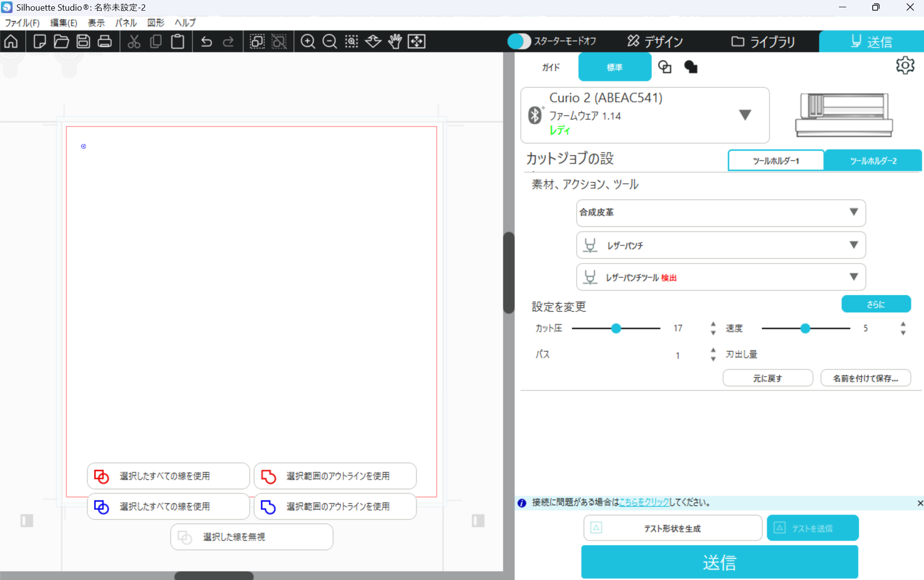This screenshot has width=924, height=580.
Task: Activate the zoom-to-selection tool
Action: 351,42
